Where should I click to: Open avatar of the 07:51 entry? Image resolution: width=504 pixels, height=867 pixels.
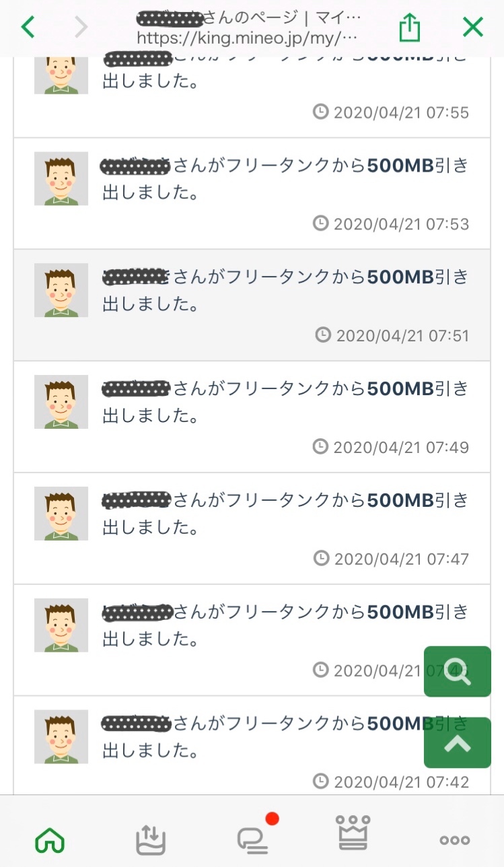click(61, 290)
